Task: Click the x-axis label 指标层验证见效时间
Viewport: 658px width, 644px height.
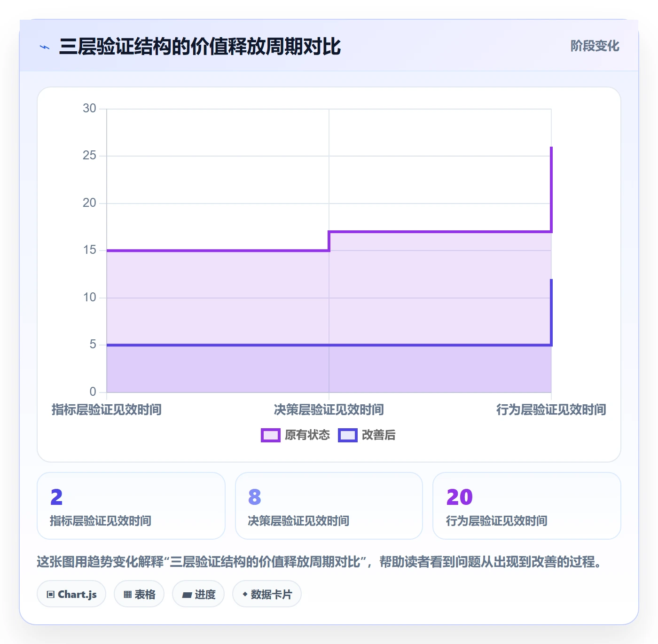Action: point(107,410)
